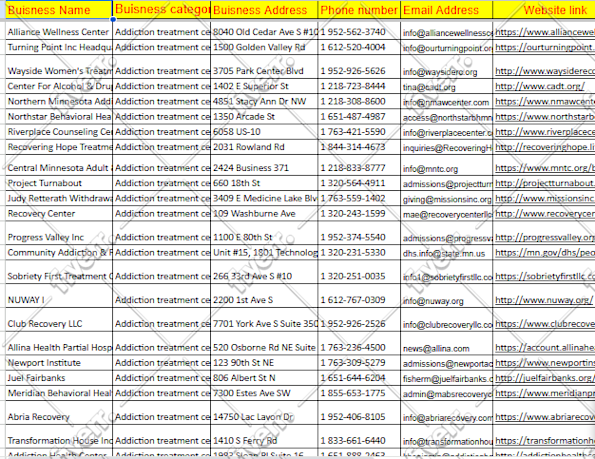Click email cell 'info@waysiderc.org'
This screenshot has height=459, width=595.
pyautogui.click(x=447, y=67)
